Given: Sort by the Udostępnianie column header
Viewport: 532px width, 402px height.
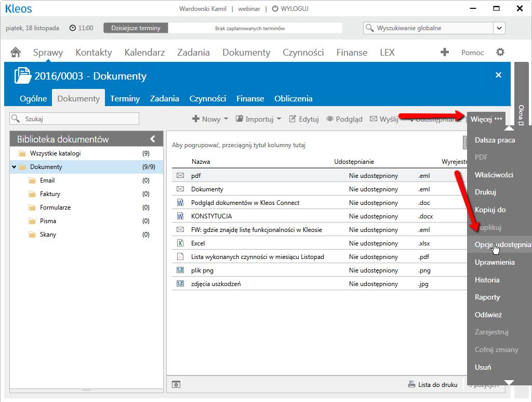Looking at the screenshot, I should coord(354,162).
